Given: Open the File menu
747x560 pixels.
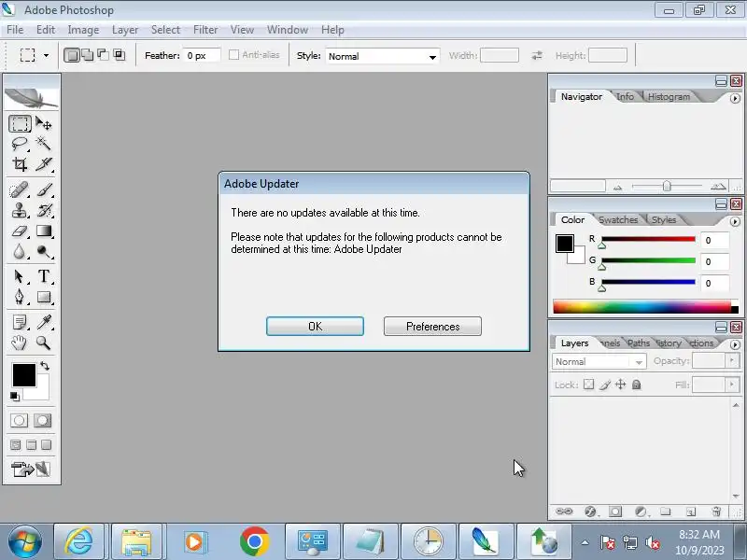Looking at the screenshot, I should (15, 30).
